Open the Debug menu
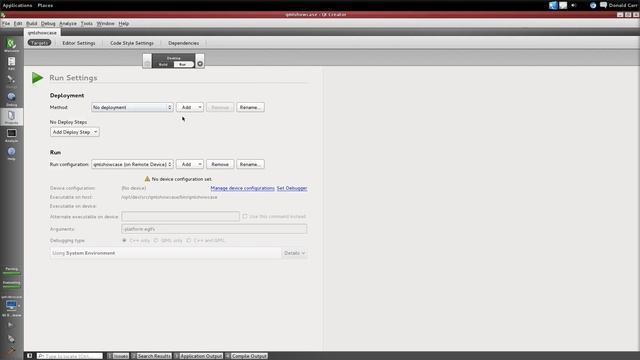Screen dimensions: 640x360 (x=48, y=23)
